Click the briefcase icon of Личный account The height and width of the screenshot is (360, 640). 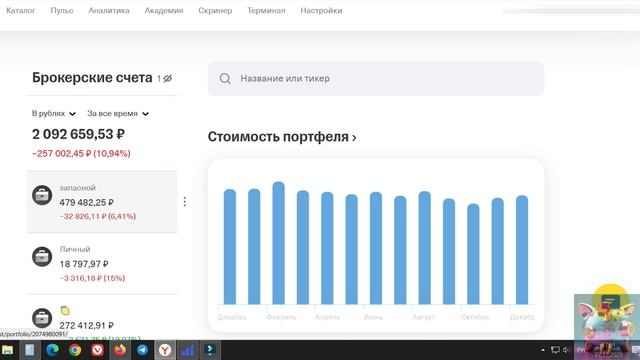click(x=42, y=257)
